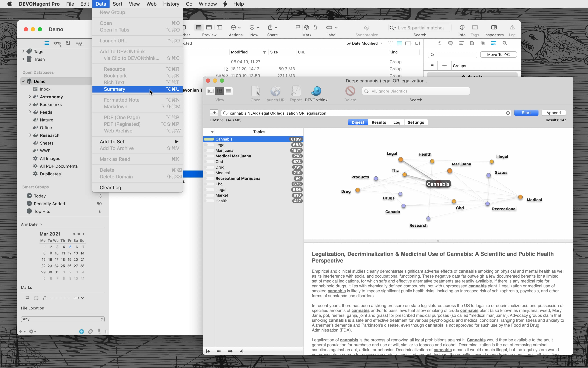
Task: Click the flag Mark icon in toolbar
Action: tap(298, 28)
